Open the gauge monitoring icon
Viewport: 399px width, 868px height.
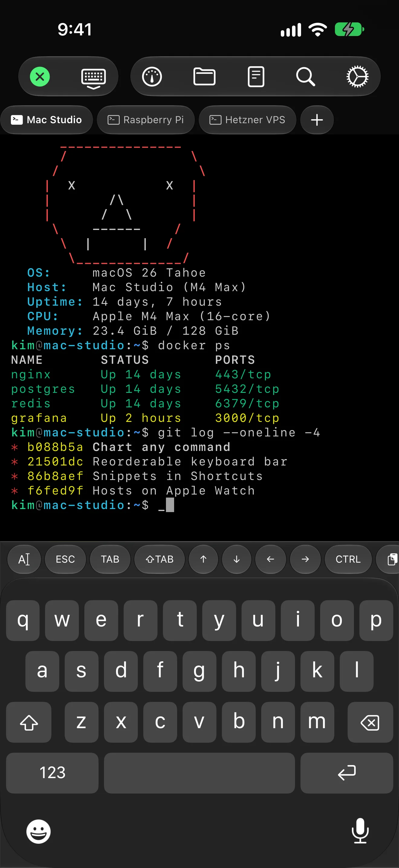click(x=152, y=77)
